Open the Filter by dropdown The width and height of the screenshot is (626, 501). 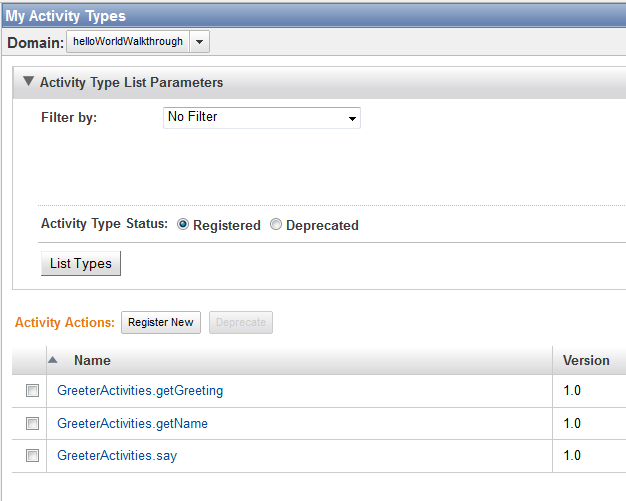pos(261,118)
